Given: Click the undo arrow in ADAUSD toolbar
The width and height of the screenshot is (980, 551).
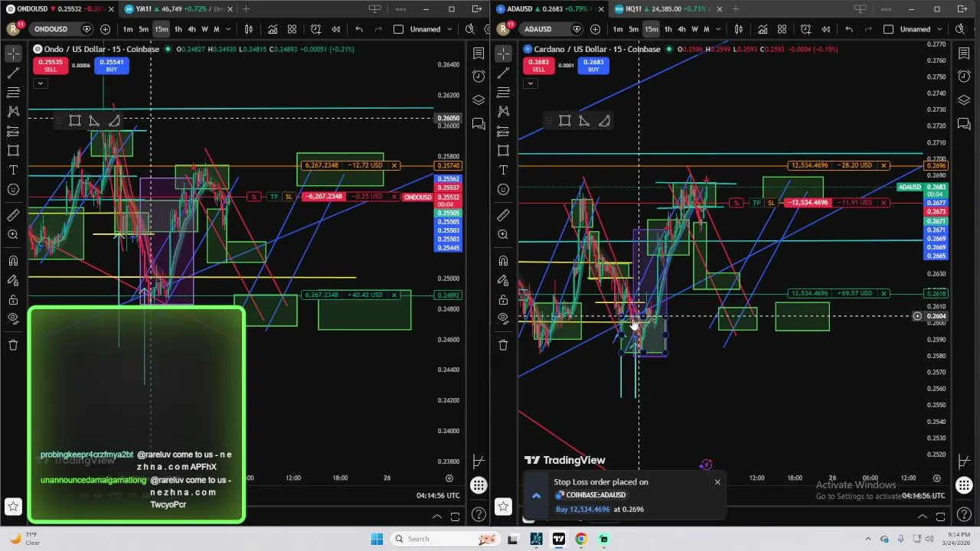Looking at the screenshot, I should pyautogui.click(x=849, y=29).
